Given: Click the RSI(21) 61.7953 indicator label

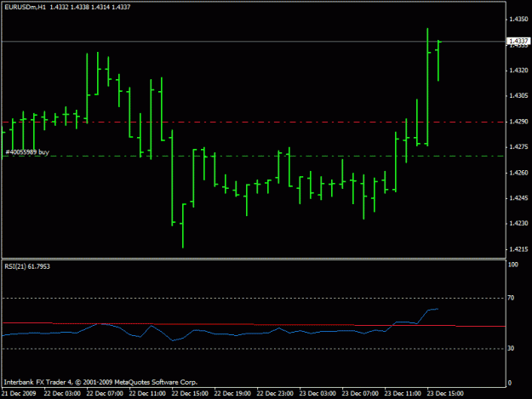Looking at the screenshot, I should click(x=27, y=266).
